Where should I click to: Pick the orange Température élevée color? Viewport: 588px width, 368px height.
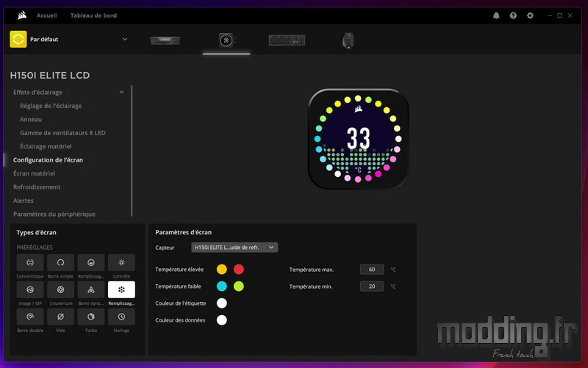[x=222, y=269]
